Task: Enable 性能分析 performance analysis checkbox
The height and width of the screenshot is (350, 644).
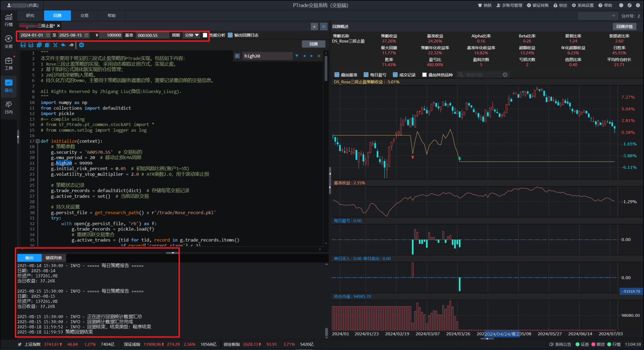Action: click(x=205, y=35)
